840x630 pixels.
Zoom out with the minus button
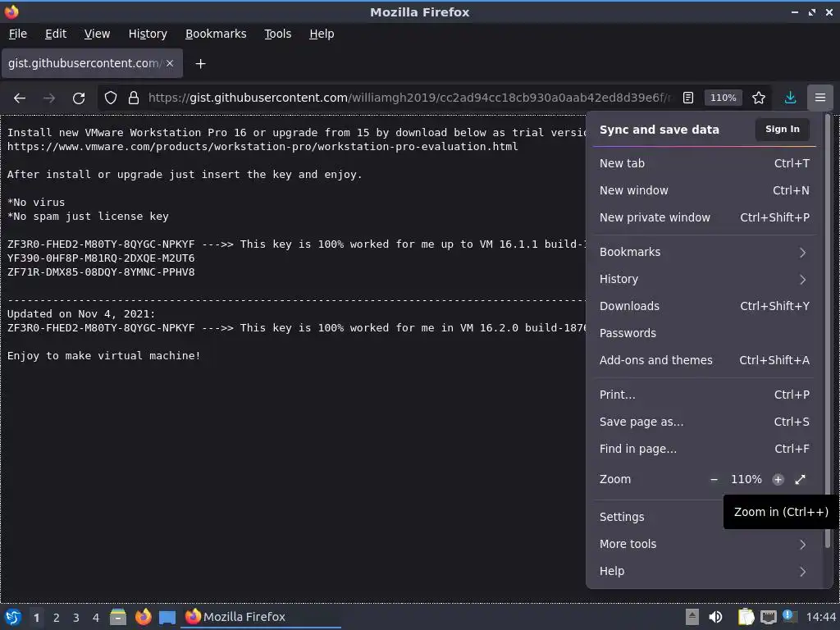pos(714,479)
